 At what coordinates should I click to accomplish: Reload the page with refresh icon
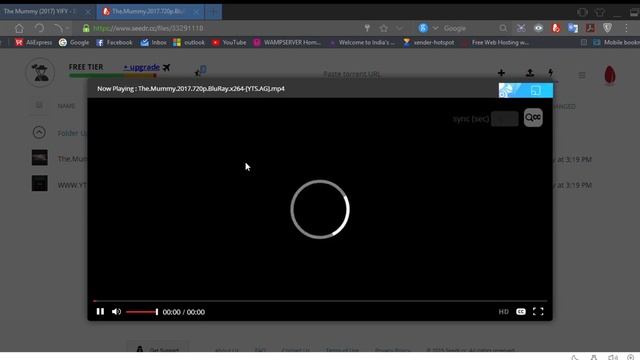(39, 28)
